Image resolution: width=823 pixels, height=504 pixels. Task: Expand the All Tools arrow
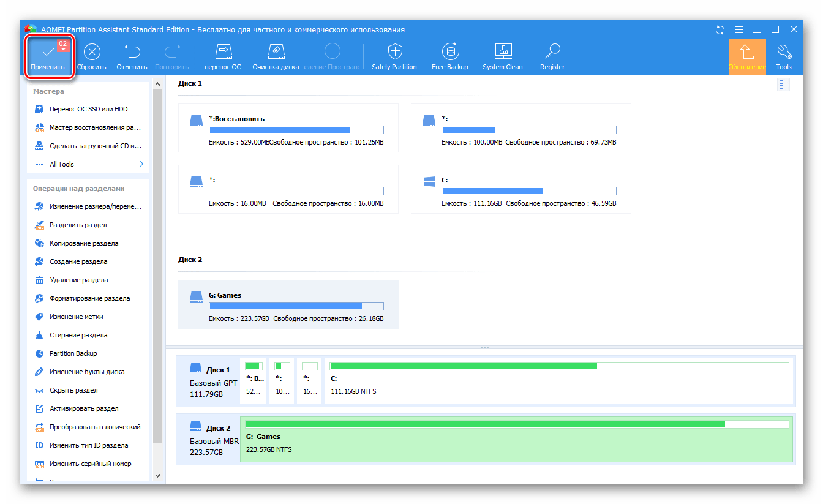(x=141, y=164)
